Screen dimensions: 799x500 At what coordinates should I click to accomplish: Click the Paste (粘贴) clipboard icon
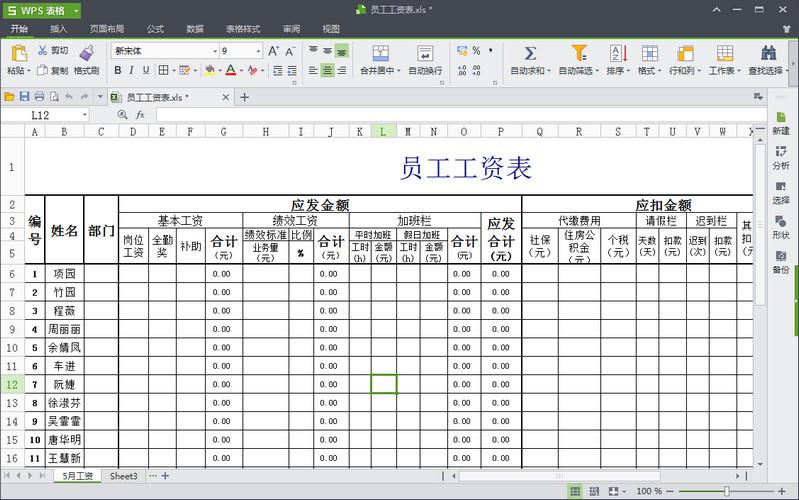coord(19,52)
